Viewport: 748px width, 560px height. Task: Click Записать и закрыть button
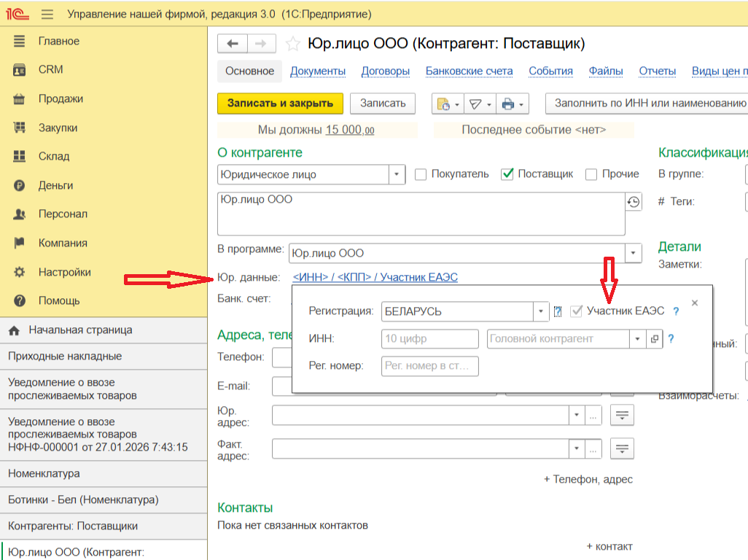click(280, 104)
